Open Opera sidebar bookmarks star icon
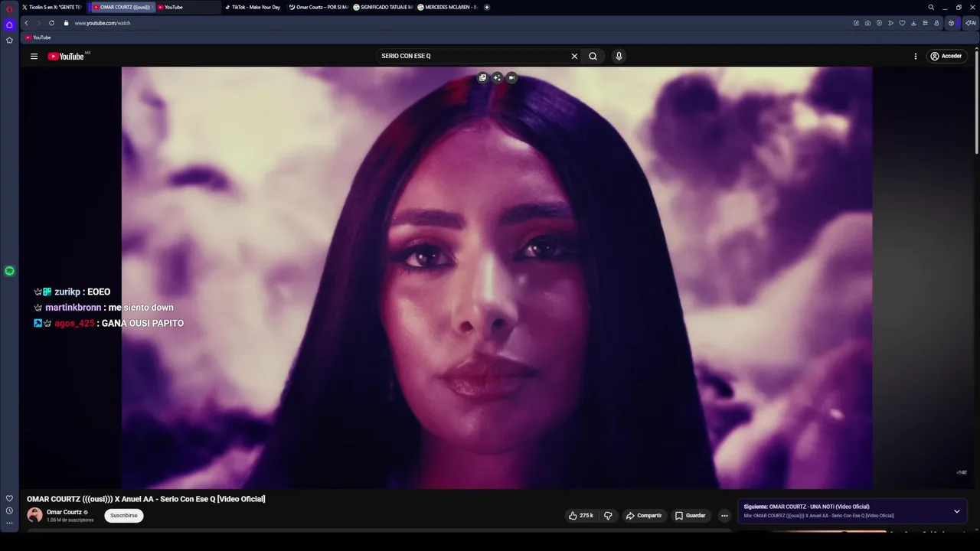 point(9,40)
